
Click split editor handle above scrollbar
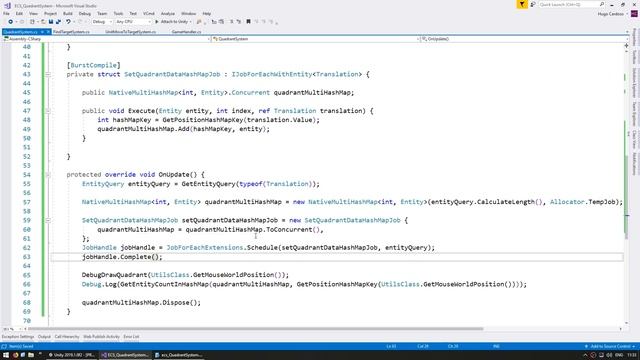click(x=626, y=46)
